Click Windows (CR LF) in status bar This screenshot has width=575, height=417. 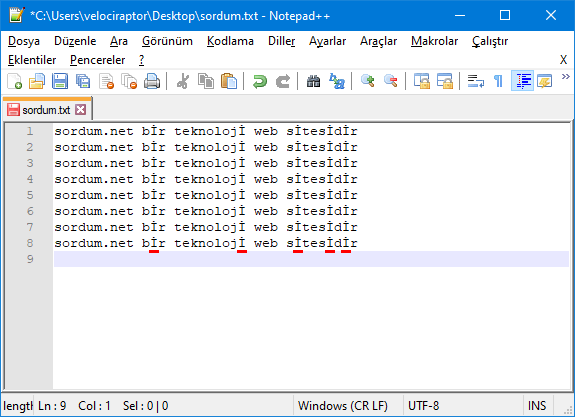(343, 406)
